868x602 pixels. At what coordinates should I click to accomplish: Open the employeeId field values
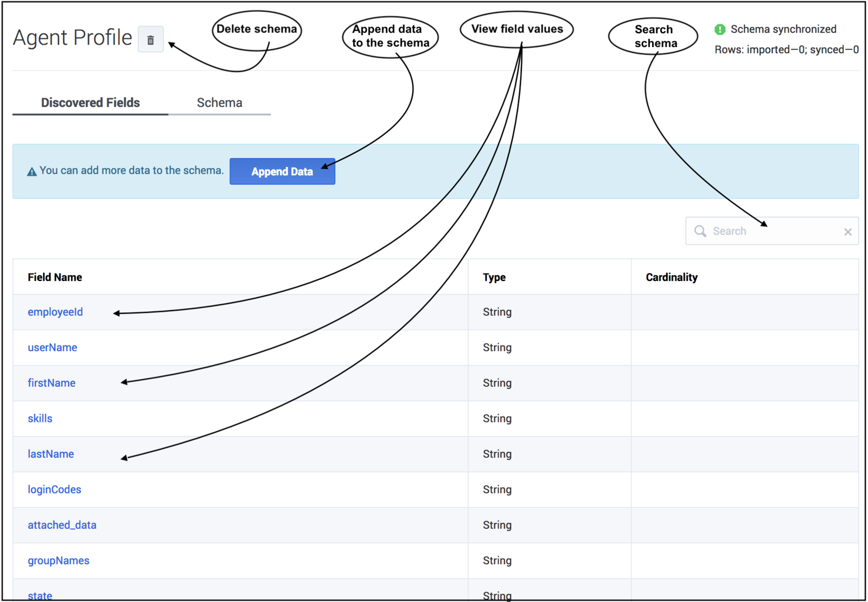point(55,312)
